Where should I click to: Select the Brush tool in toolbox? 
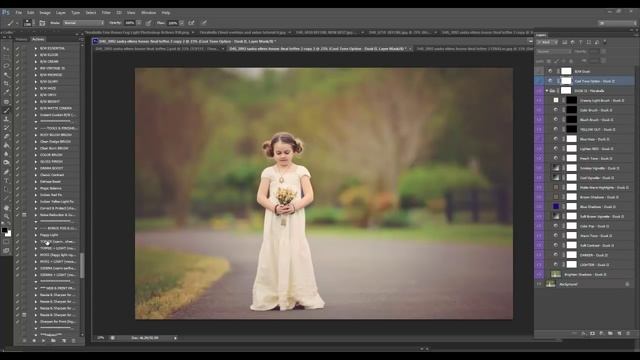[x=6, y=110]
